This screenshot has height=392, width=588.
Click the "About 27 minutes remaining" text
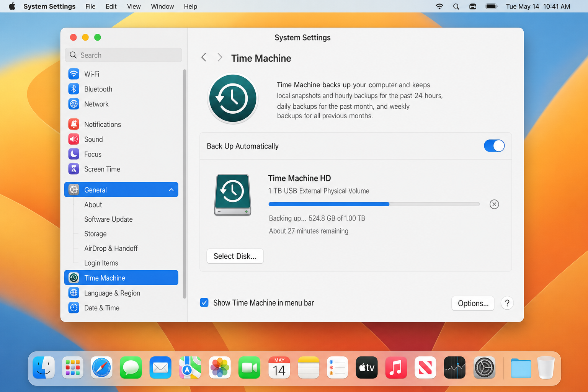309,231
